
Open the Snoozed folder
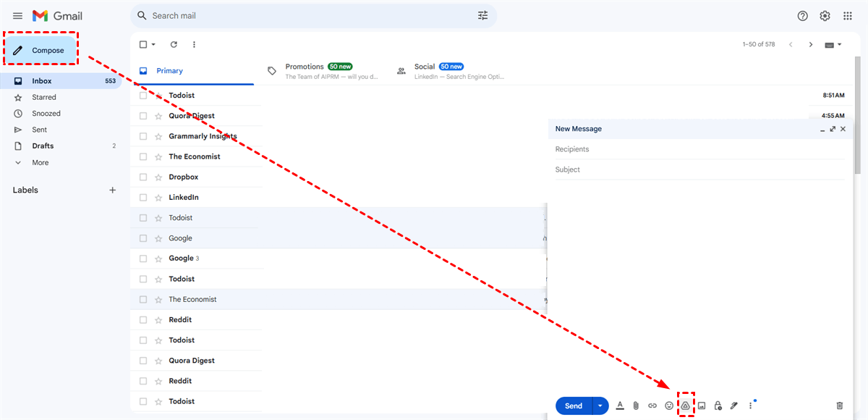[61, 114]
